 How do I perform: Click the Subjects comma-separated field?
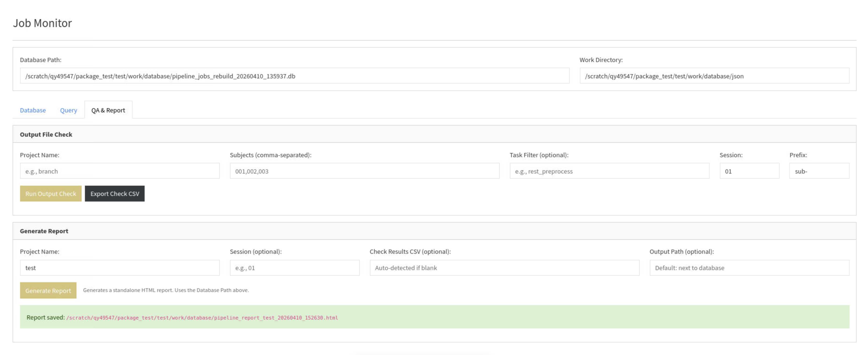[x=365, y=171]
